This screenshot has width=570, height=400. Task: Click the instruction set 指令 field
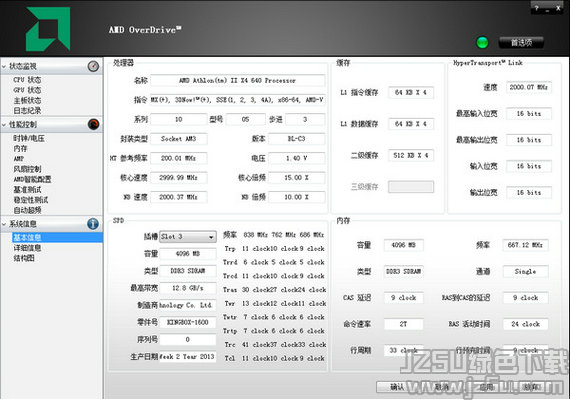click(x=237, y=100)
